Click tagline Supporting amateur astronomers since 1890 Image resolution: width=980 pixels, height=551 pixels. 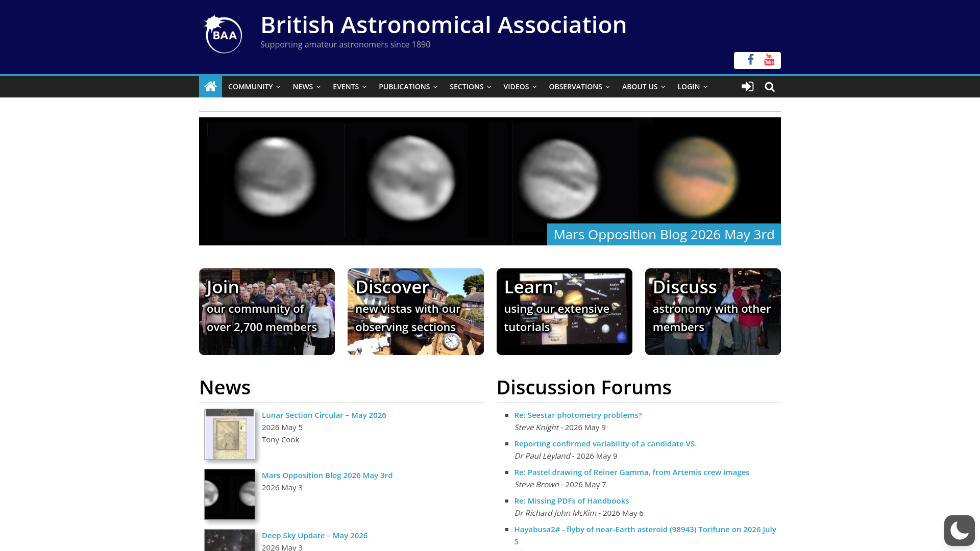pyautogui.click(x=346, y=45)
